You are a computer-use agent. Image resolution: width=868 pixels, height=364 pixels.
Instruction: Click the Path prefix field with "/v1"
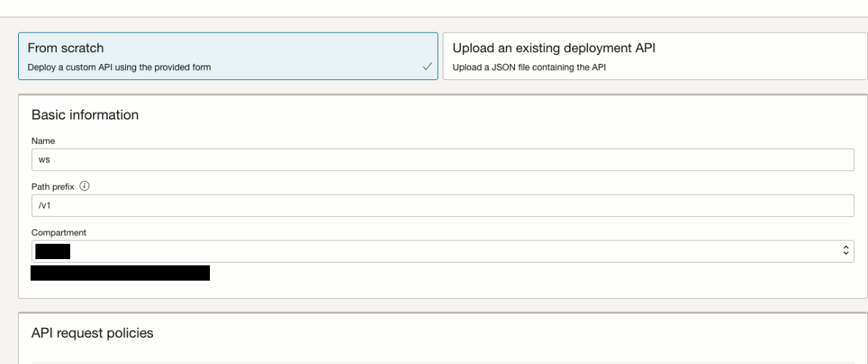point(442,206)
